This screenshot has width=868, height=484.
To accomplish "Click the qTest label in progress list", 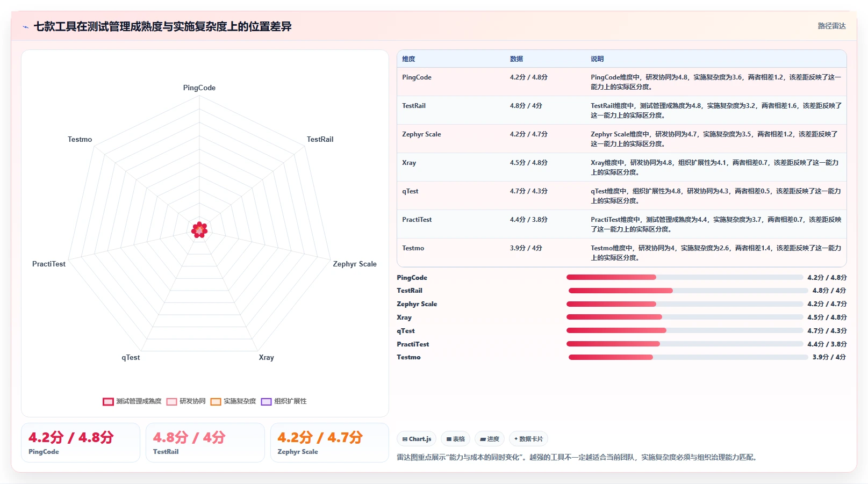I will pos(406,331).
